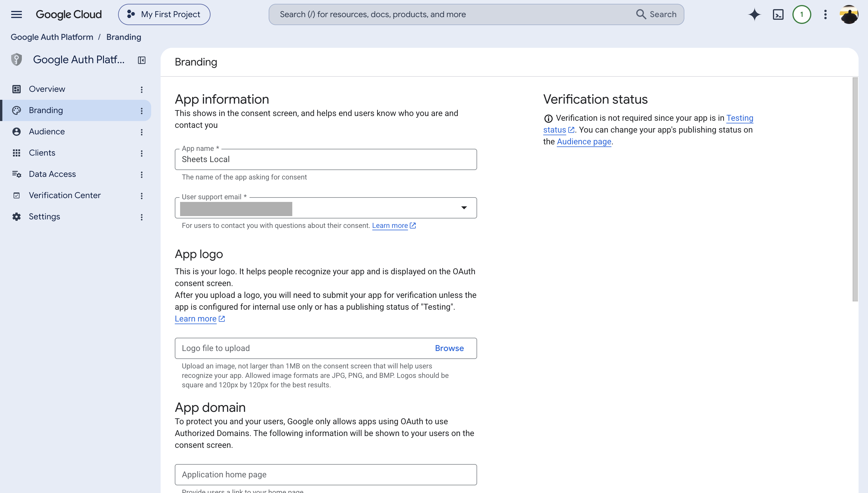Open options menu for Overview item

[141, 89]
